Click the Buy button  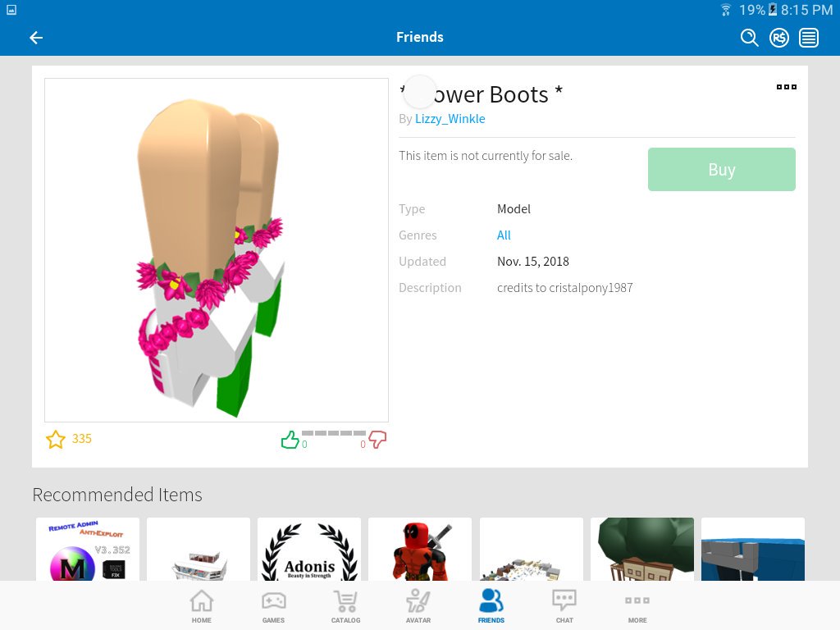tap(722, 169)
